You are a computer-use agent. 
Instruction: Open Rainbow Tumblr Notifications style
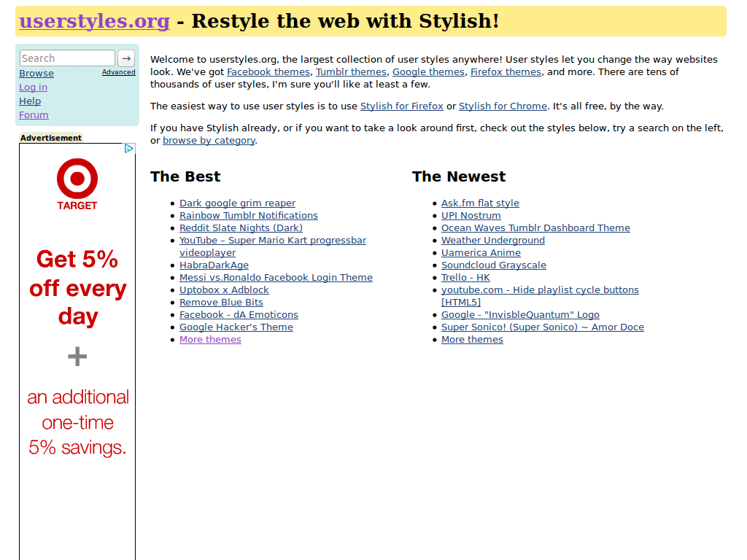coord(248,216)
